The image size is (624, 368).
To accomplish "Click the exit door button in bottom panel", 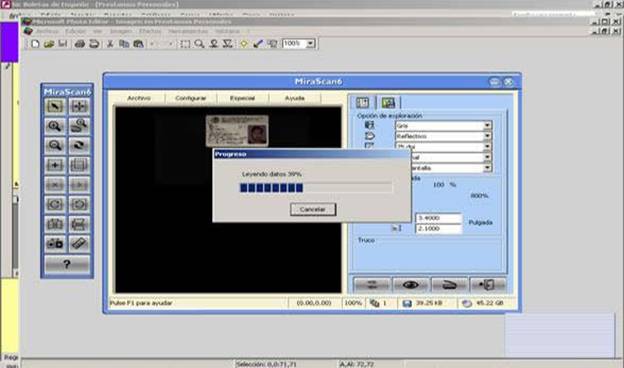I will (488, 285).
